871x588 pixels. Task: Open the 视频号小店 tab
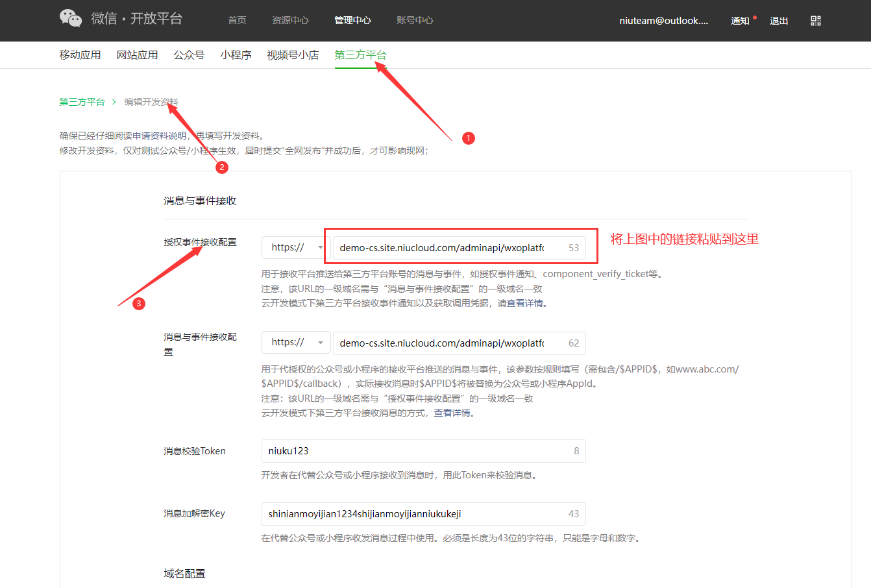293,55
